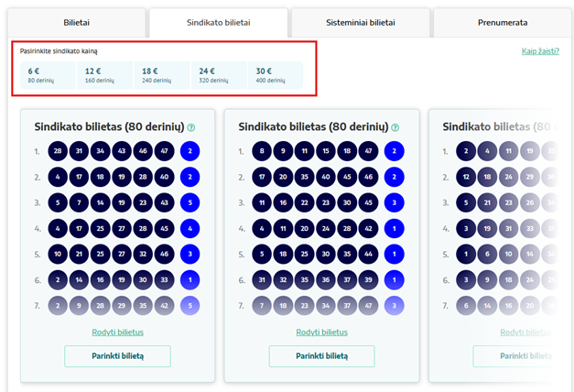Select the 24 € price with 320 derinių
Viewport: 574px width, 392px height.
(x=219, y=75)
